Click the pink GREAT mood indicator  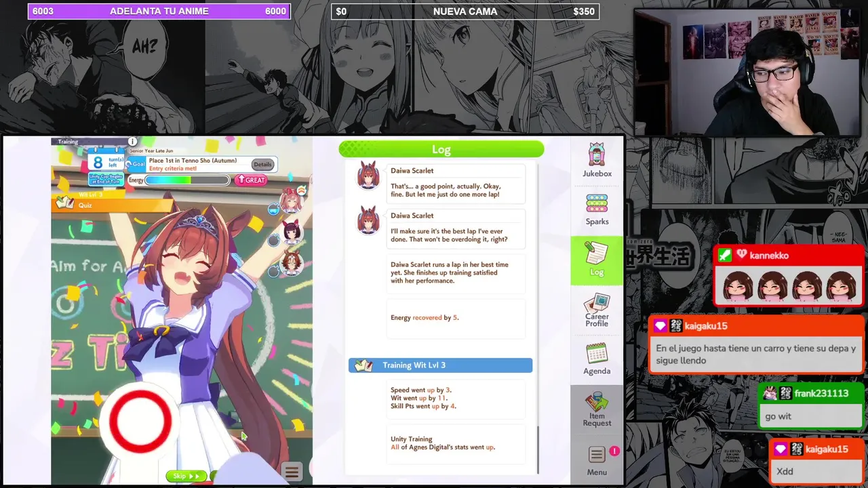tap(251, 180)
